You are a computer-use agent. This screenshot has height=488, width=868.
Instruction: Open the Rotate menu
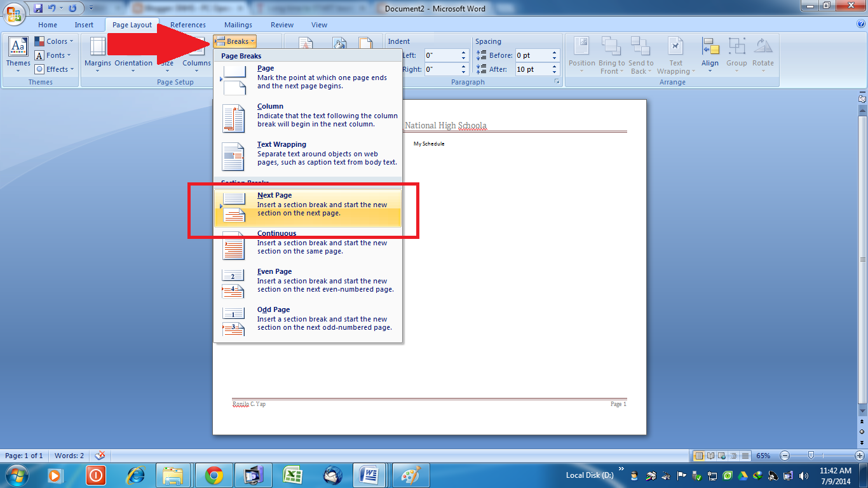(763, 55)
